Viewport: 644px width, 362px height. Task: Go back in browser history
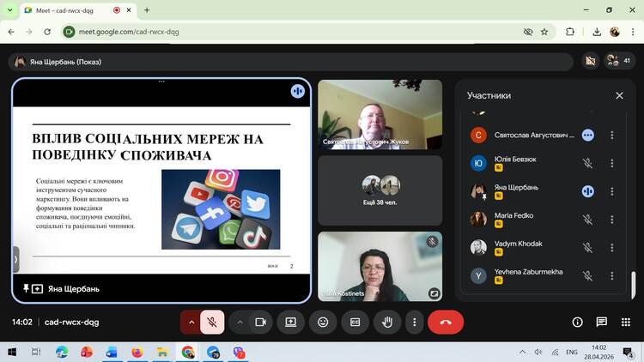[11, 32]
